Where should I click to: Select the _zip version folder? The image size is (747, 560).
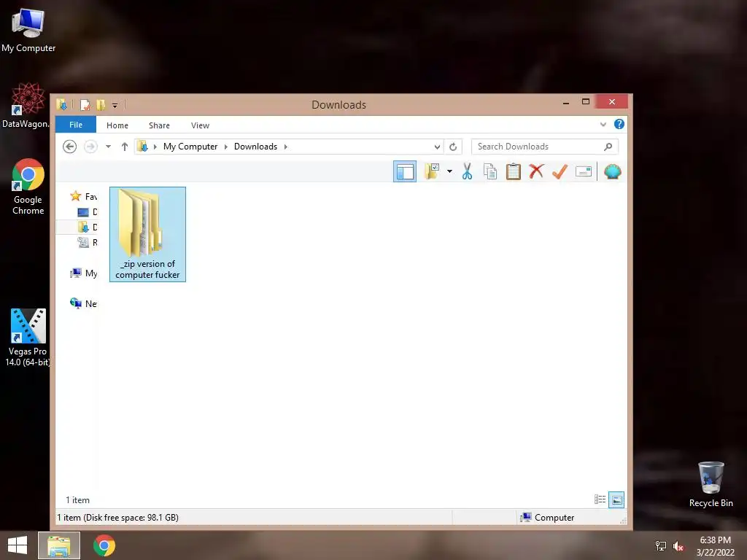coord(147,234)
